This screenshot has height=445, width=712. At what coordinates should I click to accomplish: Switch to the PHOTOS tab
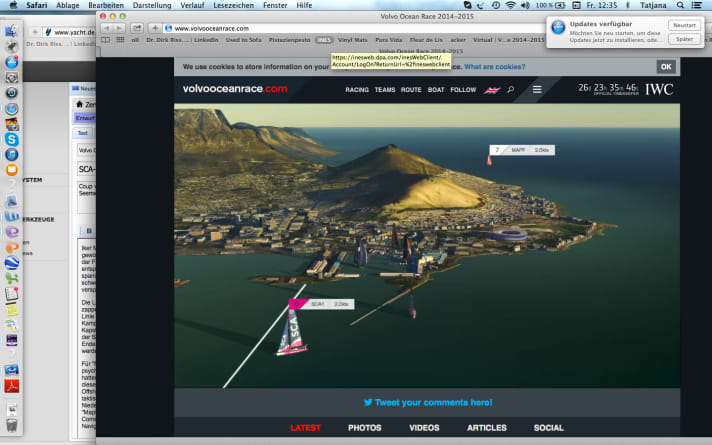click(365, 428)
